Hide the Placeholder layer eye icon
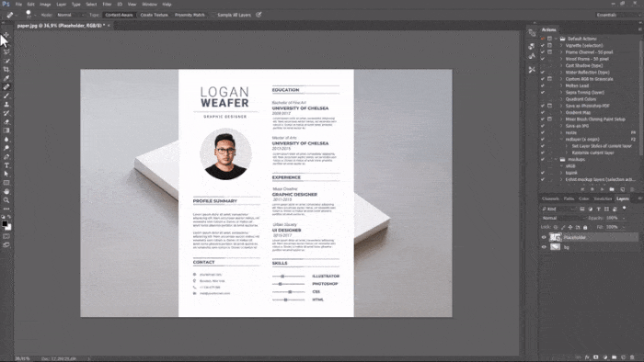This screenshot has width=644, height=362. tap(544, 237)
